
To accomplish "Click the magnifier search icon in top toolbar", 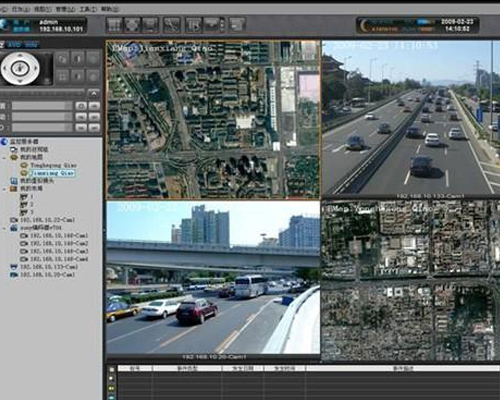I will click(x=172, y=25).
